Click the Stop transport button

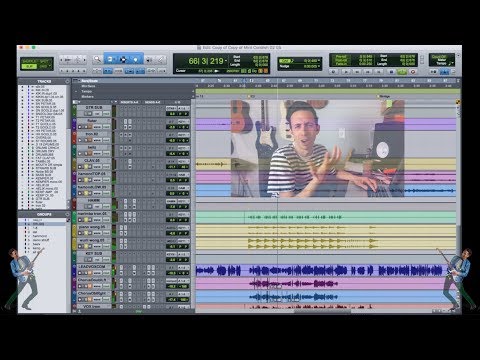click(x=391, y=72)
